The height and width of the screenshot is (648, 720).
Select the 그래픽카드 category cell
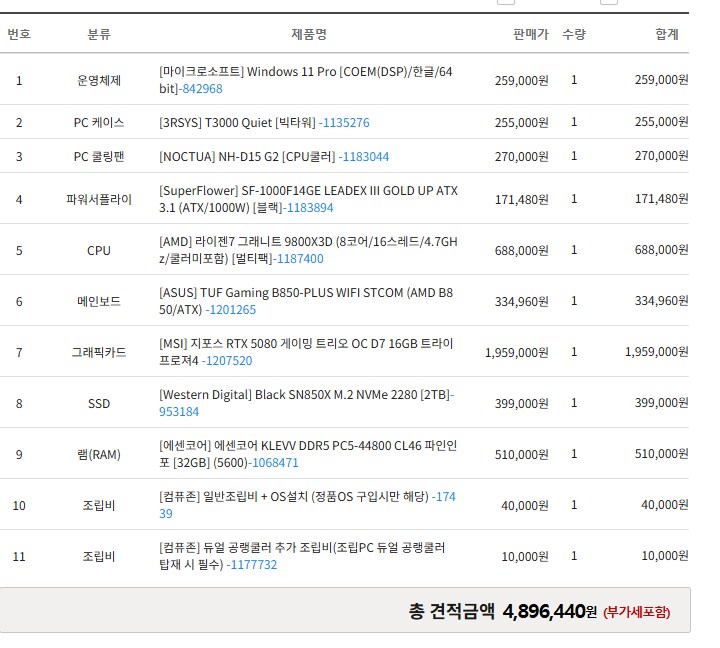tap(99, 352)
